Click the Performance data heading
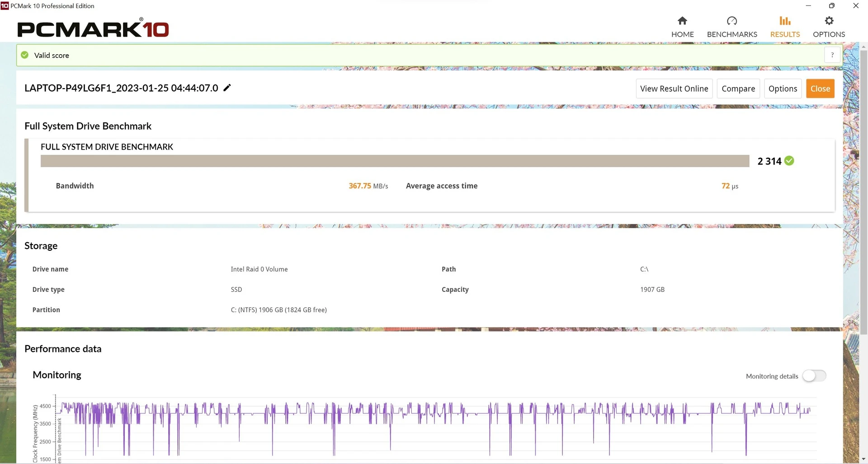Viewport: 868px width, 464px height. [x=63, y=349]
